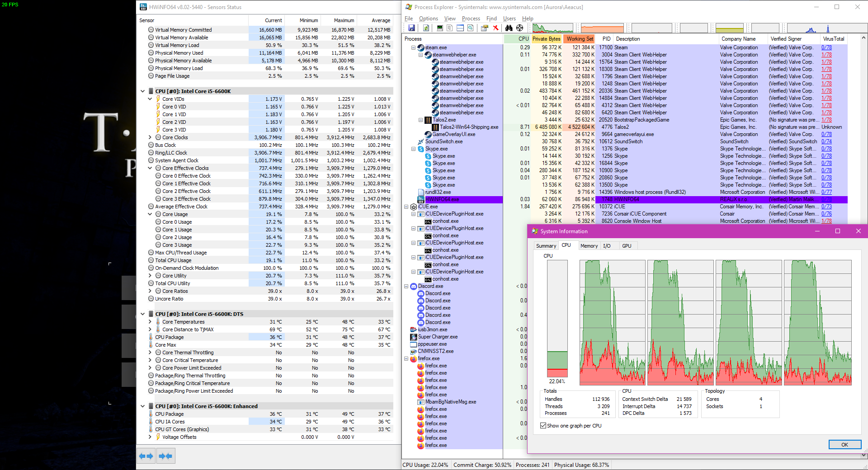Open VirusTotal 0/73 link for iCUE.exe
This screenshot has height=470, width=868.
point(826,207)
